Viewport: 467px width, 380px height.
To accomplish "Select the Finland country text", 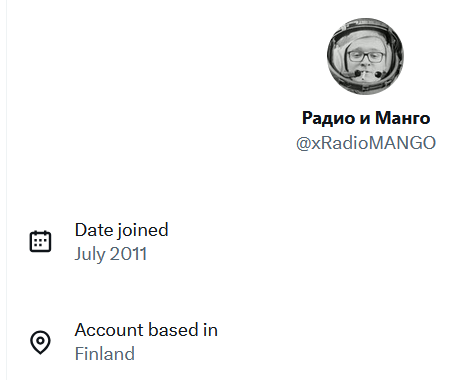I will coord(105,354).
